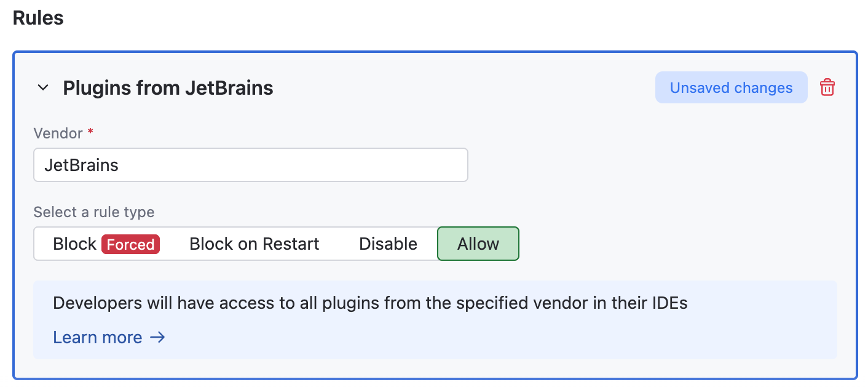
Task: Click the required field asterisk beside Vendor
Action: point(90,130)
